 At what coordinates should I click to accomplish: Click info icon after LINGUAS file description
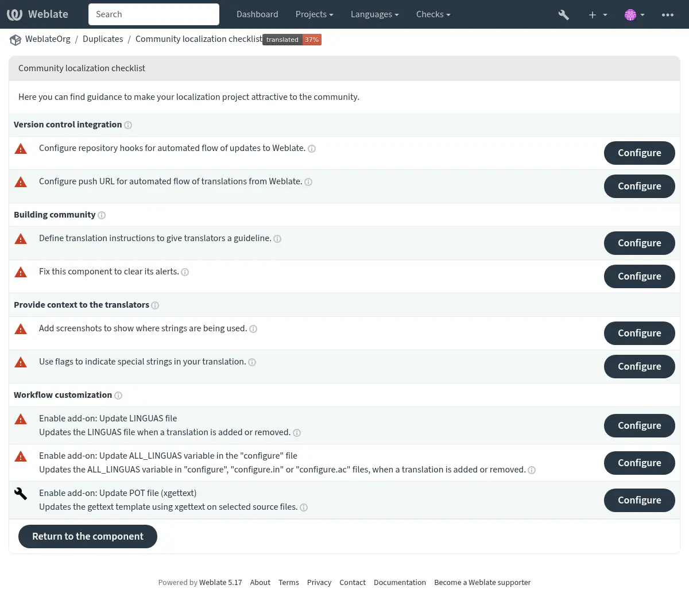297,433
